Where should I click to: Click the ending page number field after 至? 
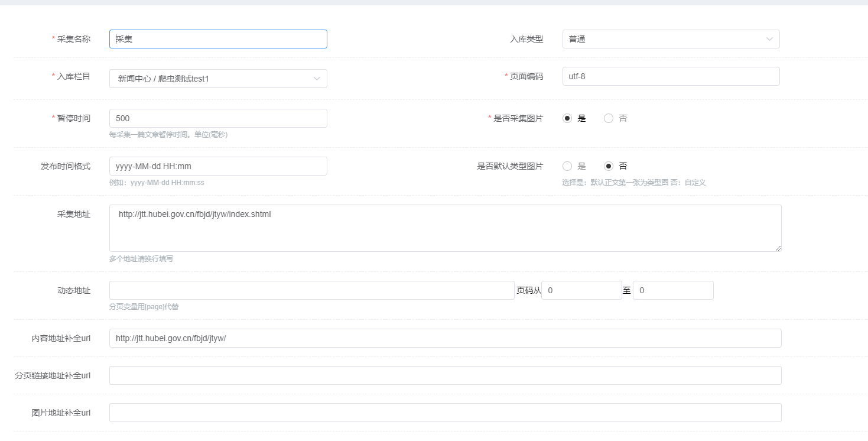coord(673,290)
